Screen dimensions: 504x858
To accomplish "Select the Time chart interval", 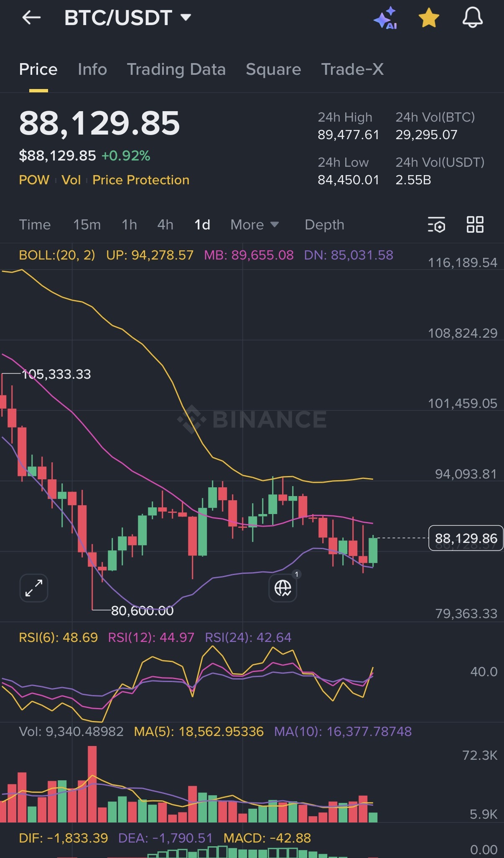I will coord(35,225).
